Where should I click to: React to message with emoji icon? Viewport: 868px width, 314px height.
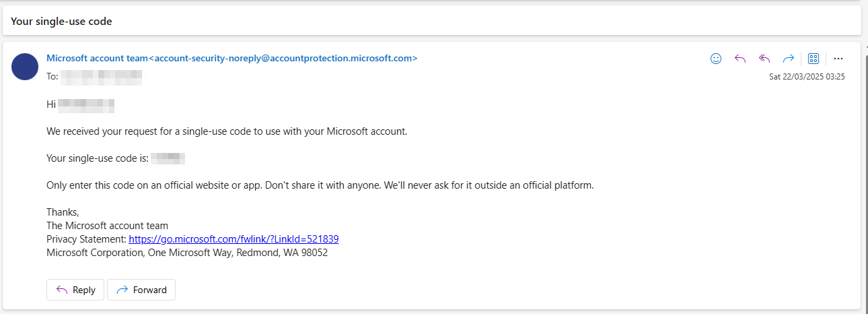(716, 59)
